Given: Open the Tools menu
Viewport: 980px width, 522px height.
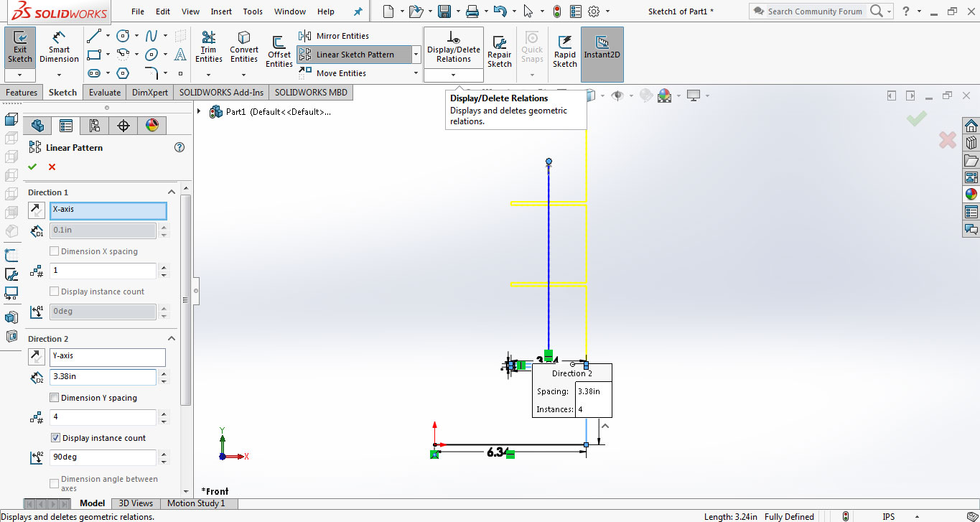Looking at the screenshot, I should coord(253,11).
